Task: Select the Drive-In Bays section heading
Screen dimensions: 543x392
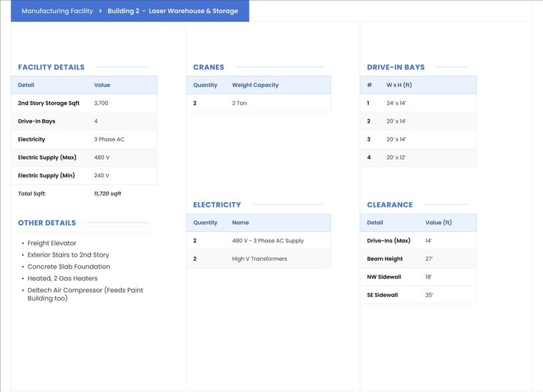Action: point(396,67)
